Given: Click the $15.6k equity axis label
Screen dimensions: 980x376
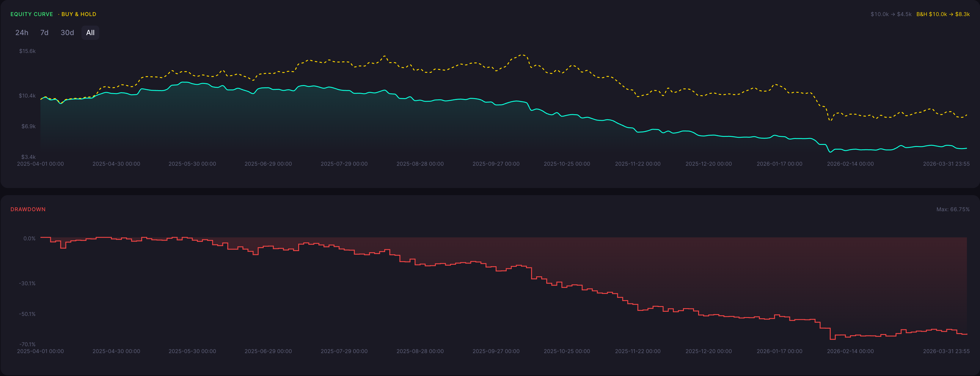Looking at the screenshot, I should (x=27, y=51).
